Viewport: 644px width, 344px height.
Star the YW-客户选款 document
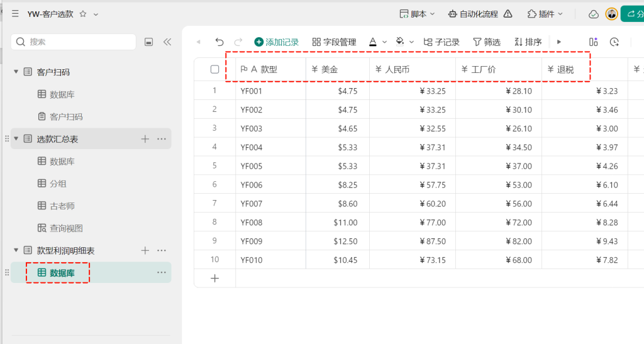tap(83, 14)
